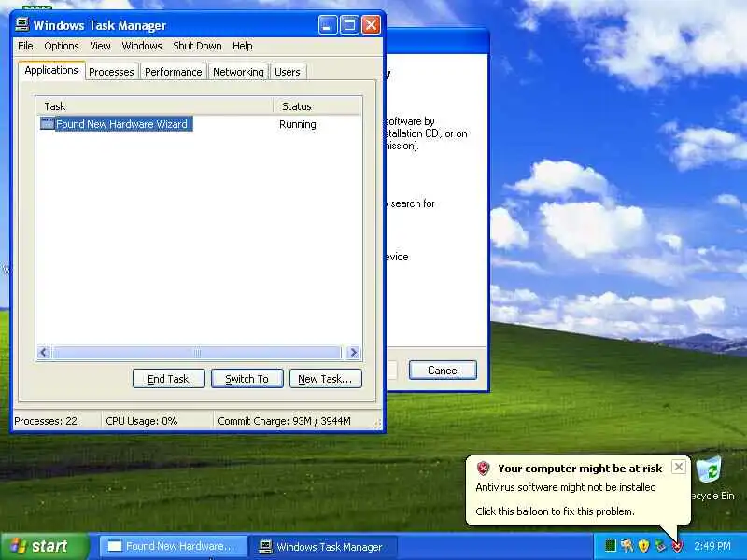Screen dimensions: 747x560
Task: Close the Task Manager window
Action: tap(371, 25)
